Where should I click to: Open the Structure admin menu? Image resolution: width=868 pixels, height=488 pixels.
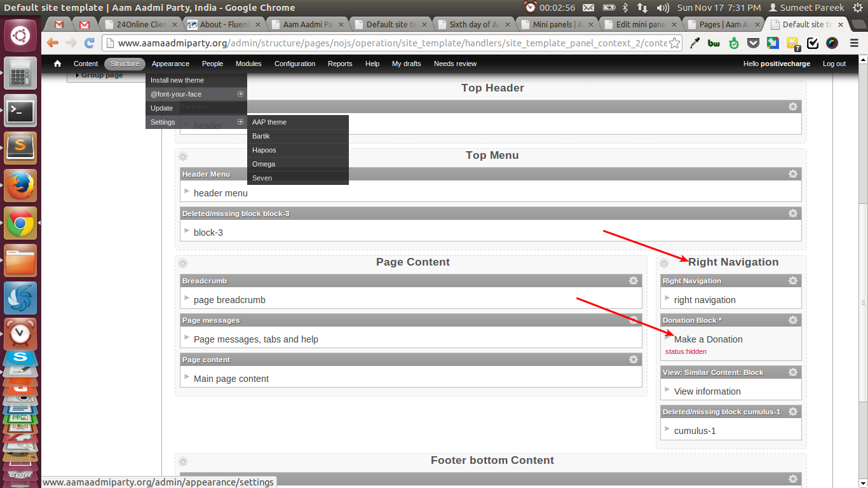click(125, 64)
